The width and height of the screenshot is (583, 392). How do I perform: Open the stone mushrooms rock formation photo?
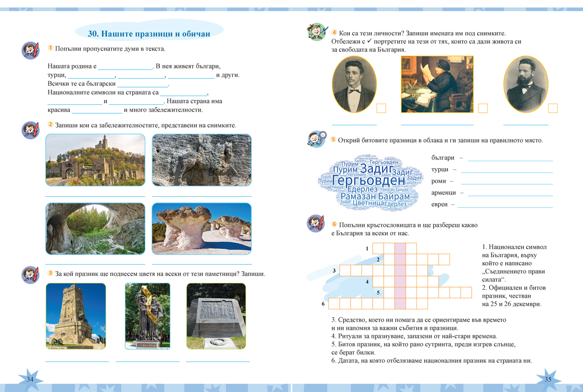(x=202, y=229)
